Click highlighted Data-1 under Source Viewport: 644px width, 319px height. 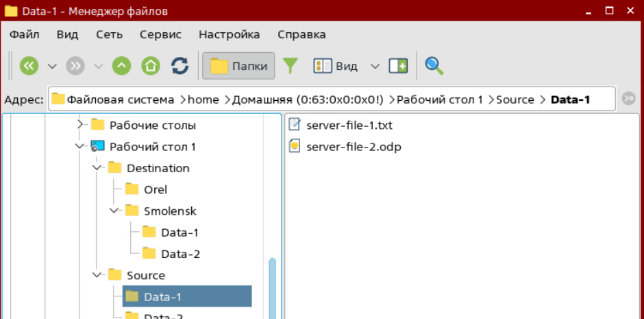click(187, 296)
